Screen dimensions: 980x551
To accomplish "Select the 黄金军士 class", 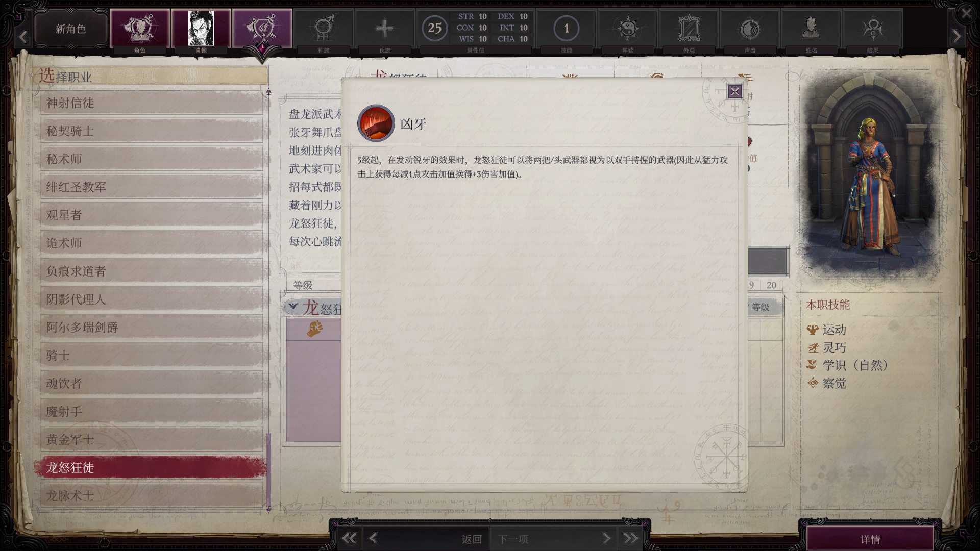I will tap(152, 440).
